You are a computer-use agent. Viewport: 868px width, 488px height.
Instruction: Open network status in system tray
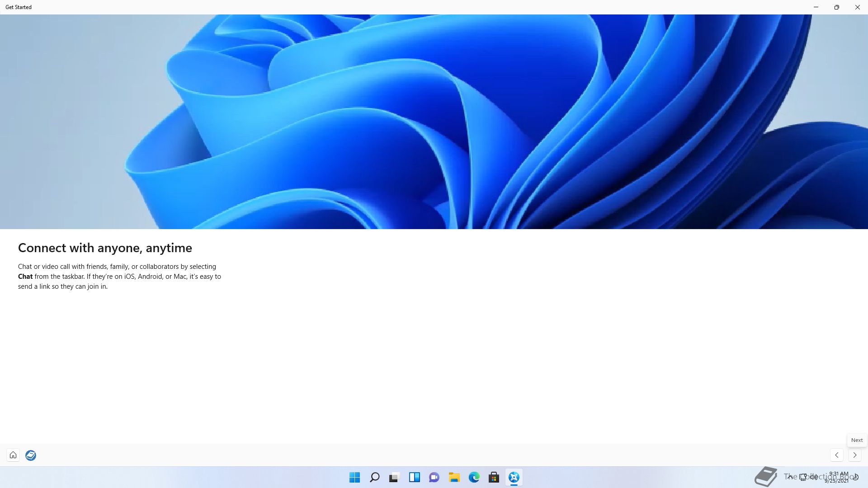coord(803,477)
